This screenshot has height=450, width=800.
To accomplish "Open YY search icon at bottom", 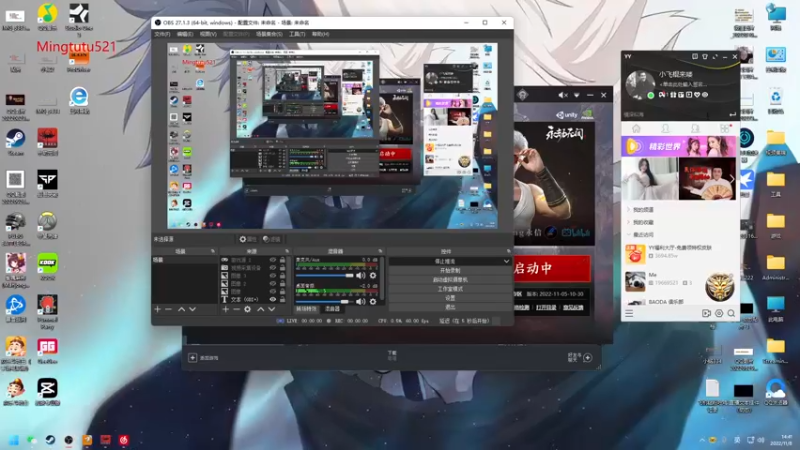I will pyautogui.click(x=731, y=313).
